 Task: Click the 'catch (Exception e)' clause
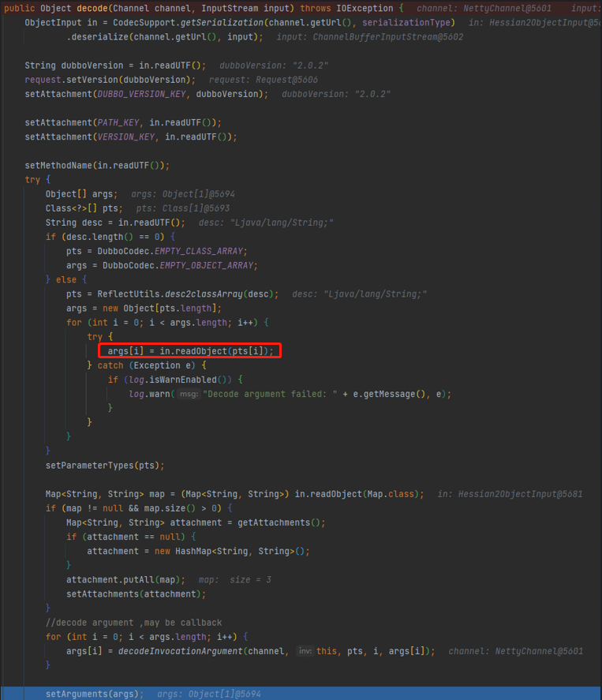147,365
